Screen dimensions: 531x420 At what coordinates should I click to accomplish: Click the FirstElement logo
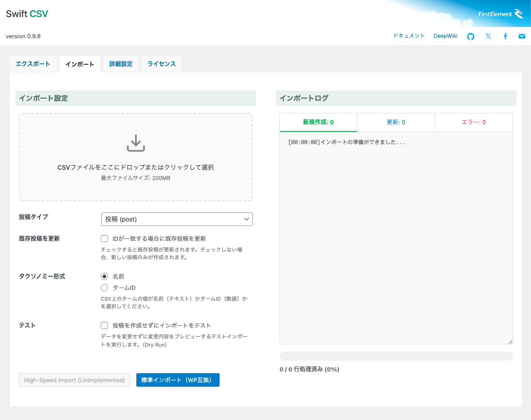pos(501,14)
